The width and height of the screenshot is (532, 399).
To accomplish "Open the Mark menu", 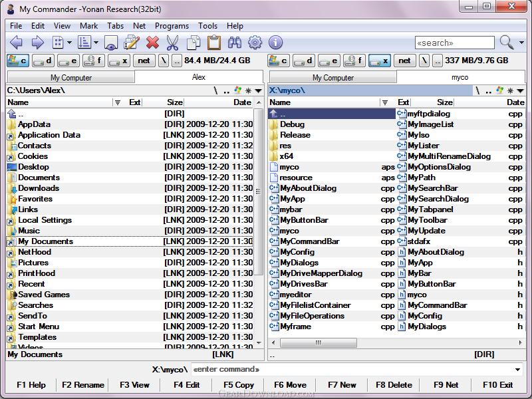I will 89,26.
